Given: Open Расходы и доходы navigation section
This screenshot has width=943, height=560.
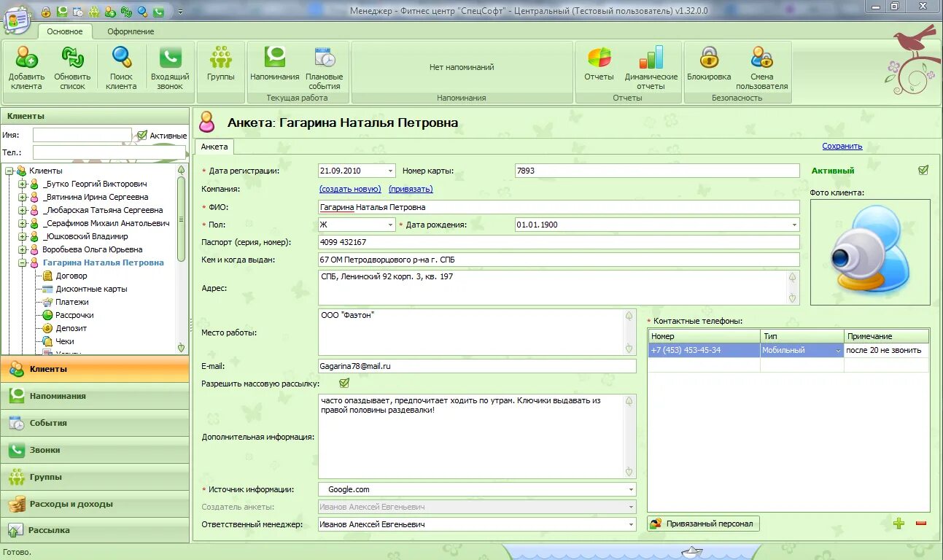Looking at the screenshot, I should coord(95,504).
